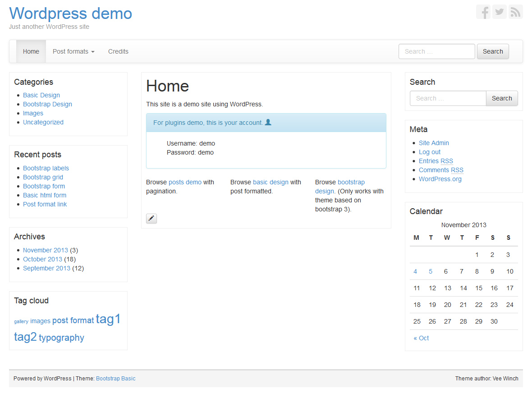Open the Twitter social icon
Screen dimensions: 532x416
(499, 12)
